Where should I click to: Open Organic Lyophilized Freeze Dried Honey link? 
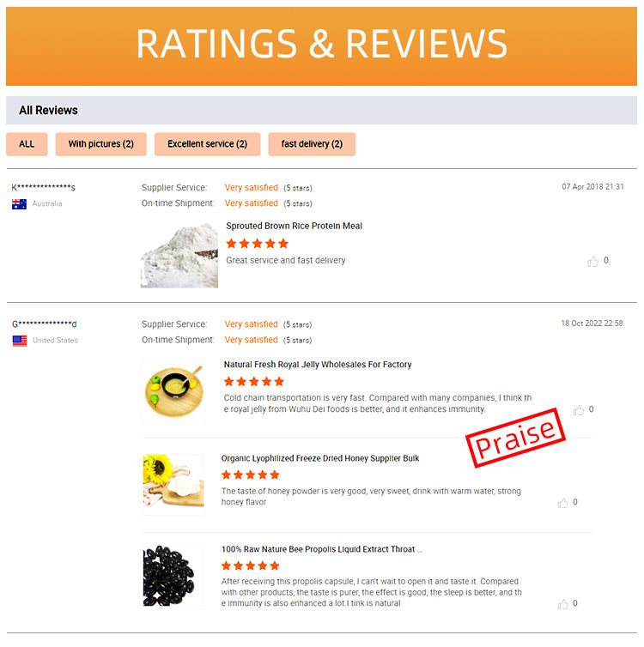click(320, 458)
